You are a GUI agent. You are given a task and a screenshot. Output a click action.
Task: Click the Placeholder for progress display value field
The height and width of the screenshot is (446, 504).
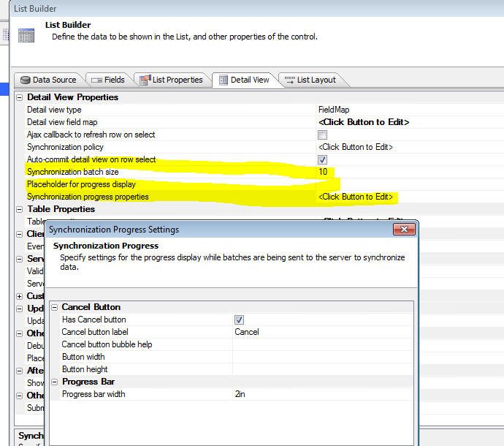click(x=410, y=184)
